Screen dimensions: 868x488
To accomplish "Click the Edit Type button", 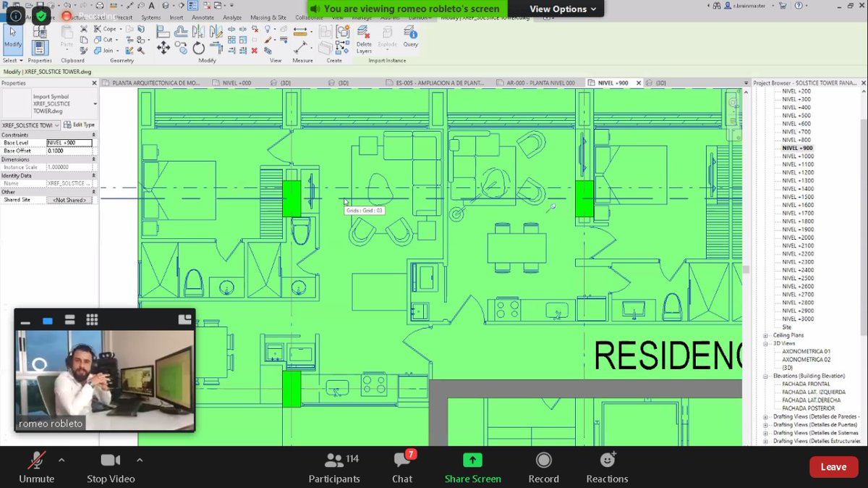I will (x=80, y=125).
